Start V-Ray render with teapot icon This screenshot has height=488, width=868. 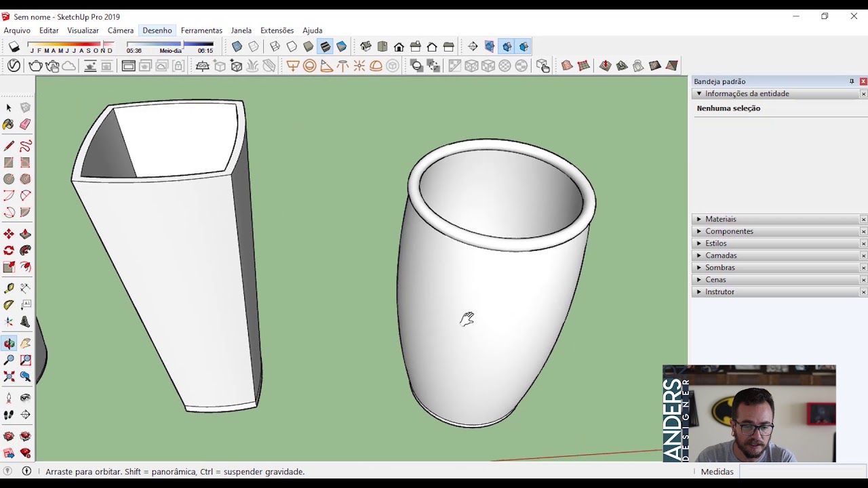click(x=35, y=66)
